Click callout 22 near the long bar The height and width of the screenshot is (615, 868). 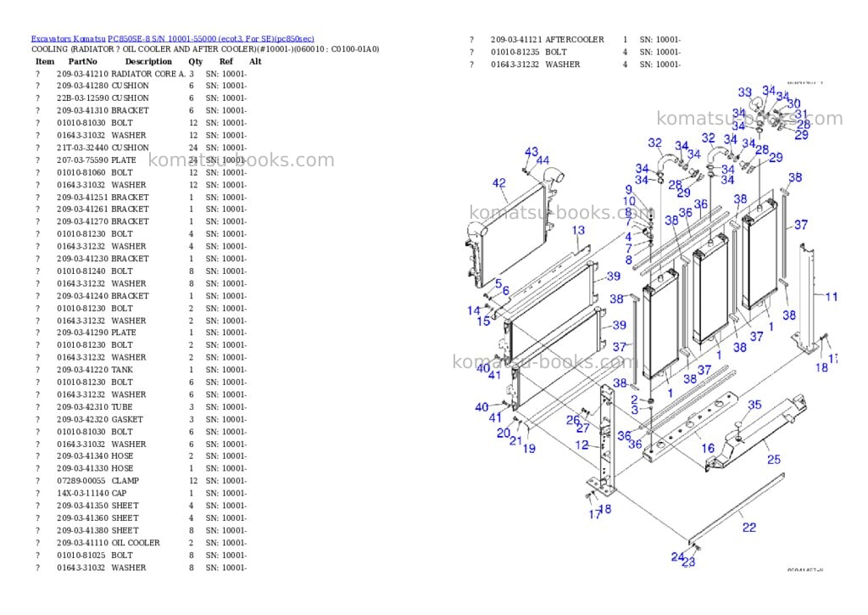(749, 528)
